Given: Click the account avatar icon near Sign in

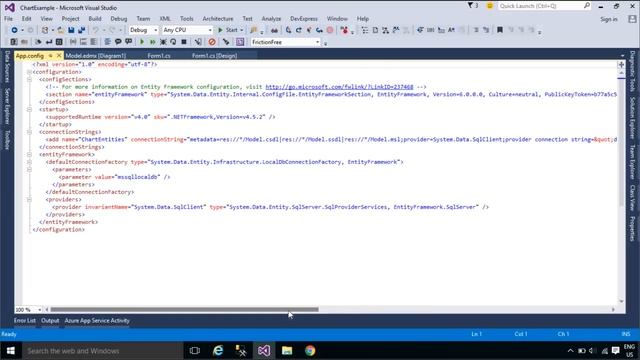Looking at the screenshot, I should [x=632, y=19].
